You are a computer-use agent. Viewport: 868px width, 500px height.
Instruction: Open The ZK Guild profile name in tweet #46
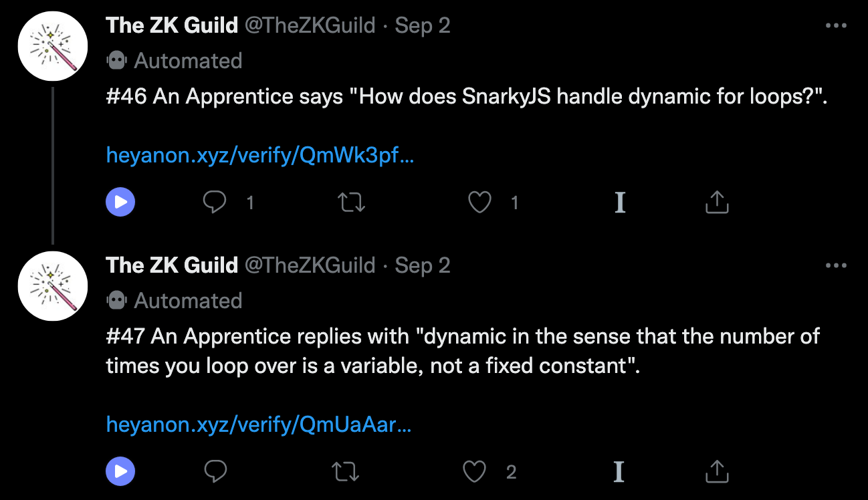pos(172,25)
